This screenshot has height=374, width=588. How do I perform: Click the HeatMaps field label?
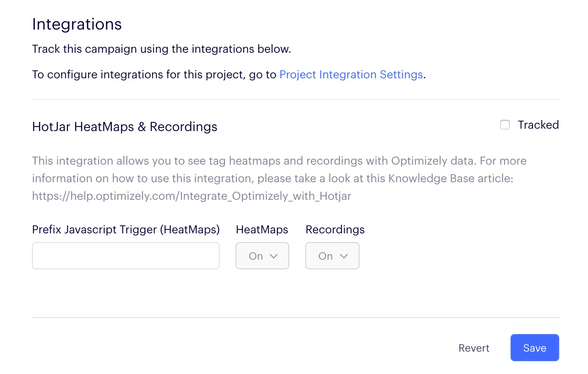click(x=262, y=230)
